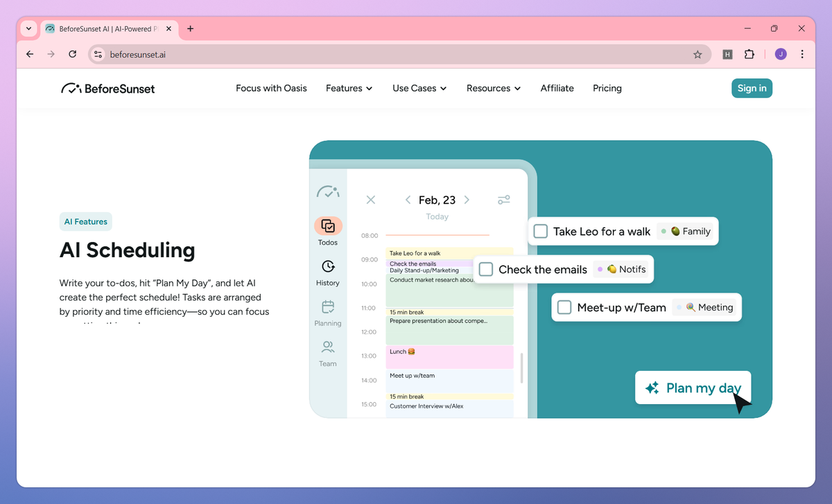Image resolution: width=832 pixels, height=504 pixels.
Task: Reload the current page
Action: coord(72,54)
